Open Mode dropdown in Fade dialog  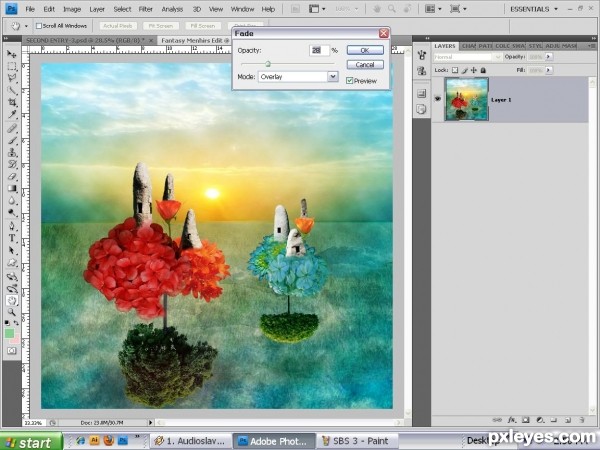coord(333,77)
